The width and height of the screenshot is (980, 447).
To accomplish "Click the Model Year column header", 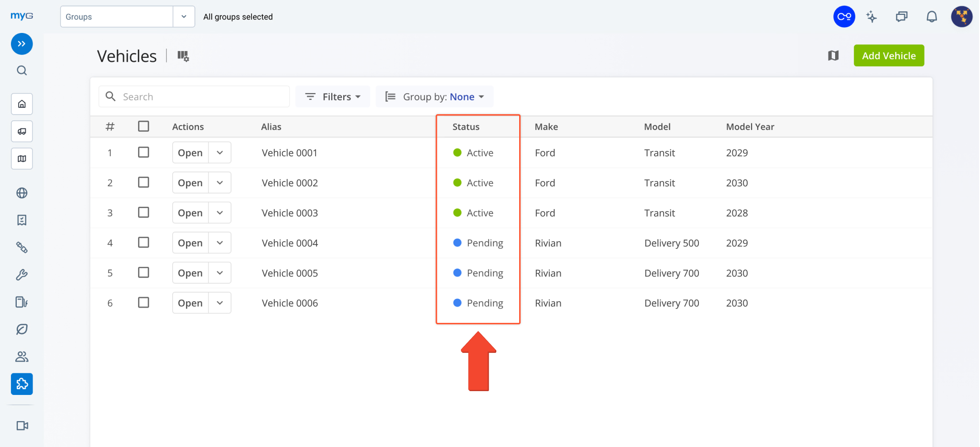I will (x=750, y=127).
